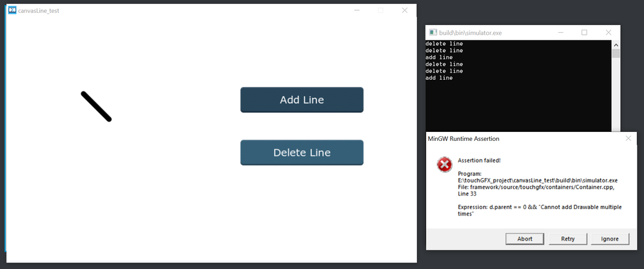Click the 'Assertion failed!' message text
This screenshot has height=269, width=644.
click(480, 160)
